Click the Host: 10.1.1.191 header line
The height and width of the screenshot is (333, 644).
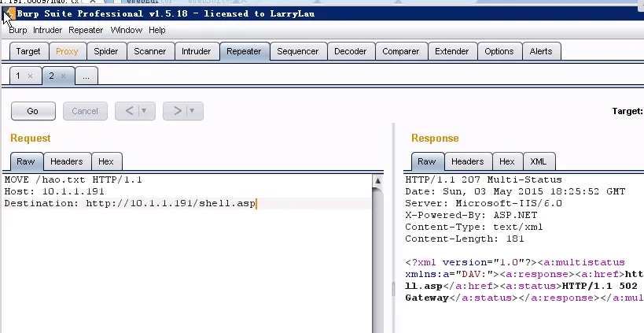click(54, 191)
